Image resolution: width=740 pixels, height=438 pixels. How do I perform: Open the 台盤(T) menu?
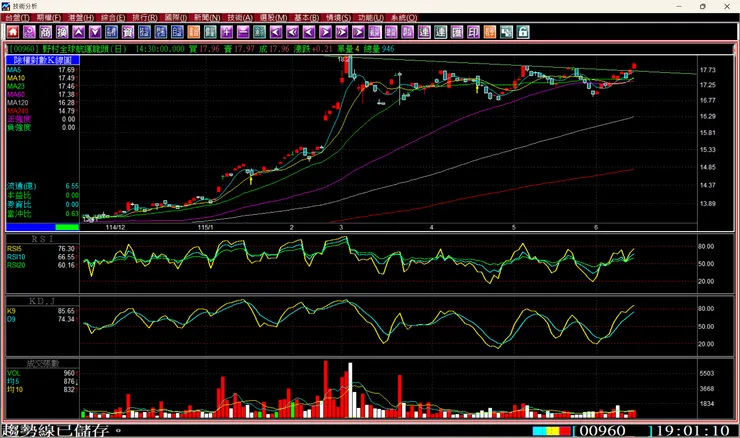click(x=17, y=17)
